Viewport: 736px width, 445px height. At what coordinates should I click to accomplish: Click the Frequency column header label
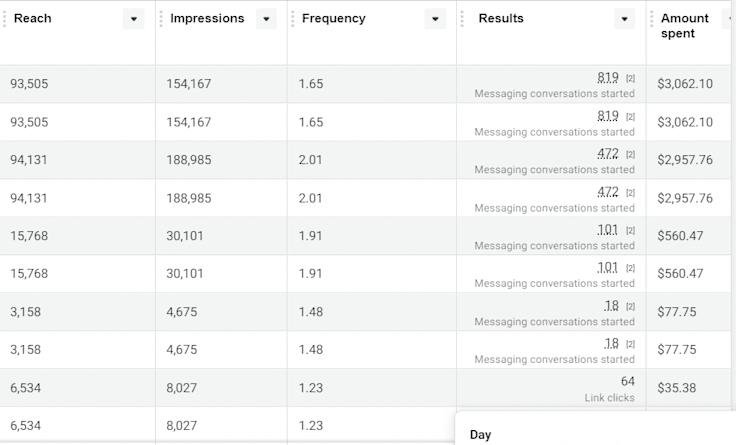coord(334,19)
